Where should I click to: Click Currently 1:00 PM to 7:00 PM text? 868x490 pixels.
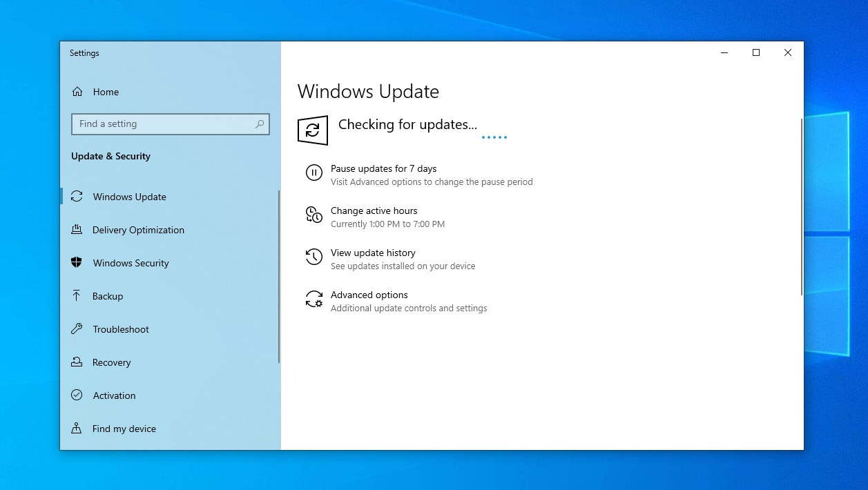click(x=387, y=224)
